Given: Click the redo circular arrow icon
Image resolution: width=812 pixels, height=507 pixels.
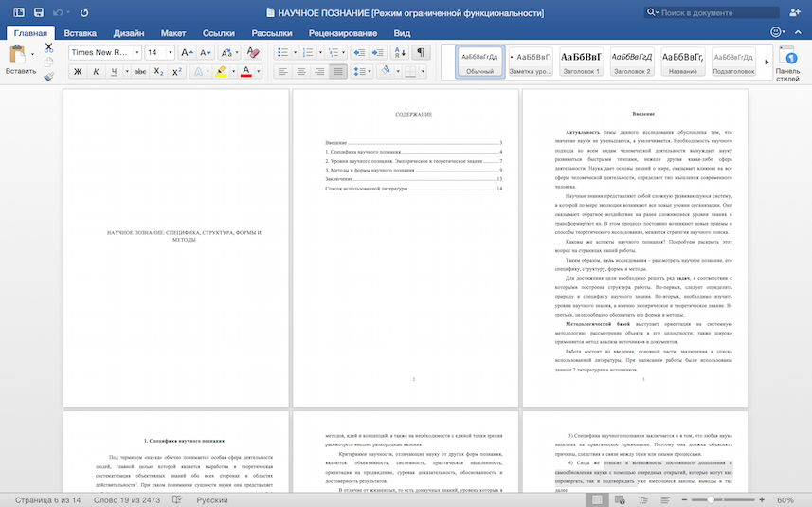Looking at the screenshot, I should click(x=84, y=12).
